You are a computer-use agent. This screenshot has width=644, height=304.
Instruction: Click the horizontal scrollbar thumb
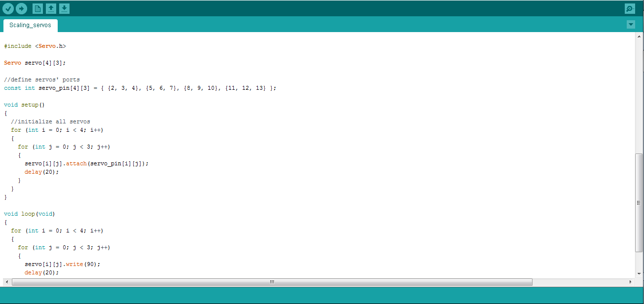tap(271, 282)
